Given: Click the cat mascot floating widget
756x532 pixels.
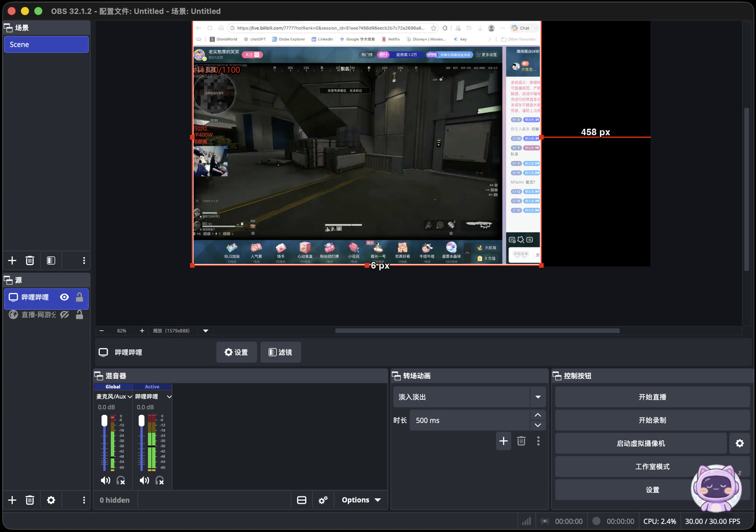Looking at the screenshot, I should pos(716,489).
